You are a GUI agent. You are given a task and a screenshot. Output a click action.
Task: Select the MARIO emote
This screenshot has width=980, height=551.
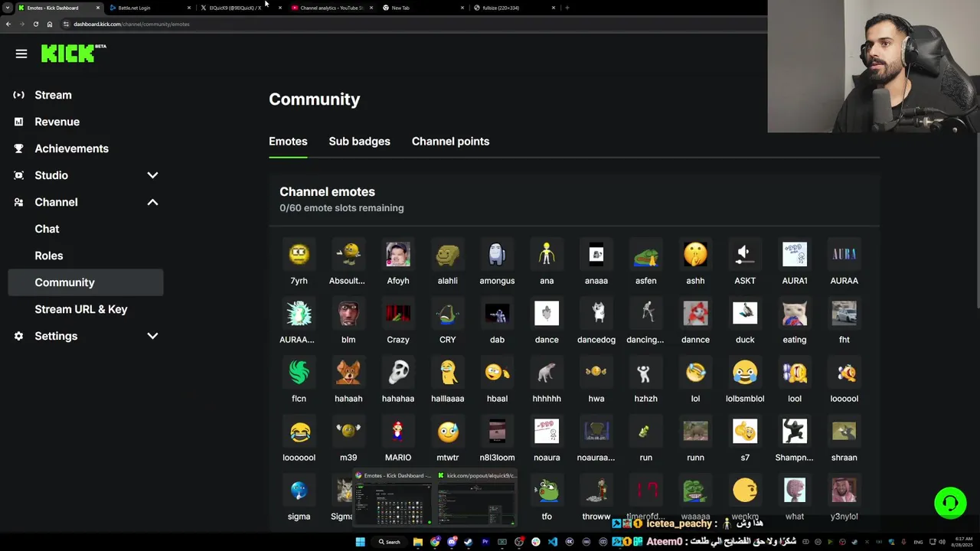398,431
